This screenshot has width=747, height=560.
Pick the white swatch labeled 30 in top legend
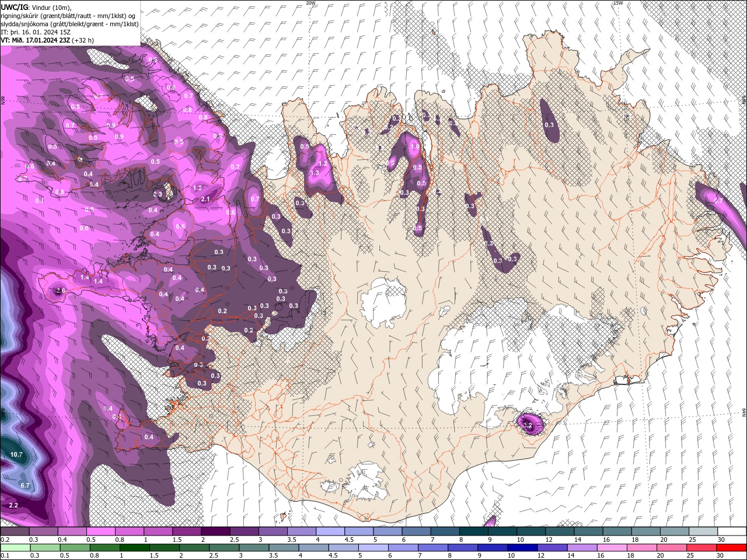tap(732, 531)
